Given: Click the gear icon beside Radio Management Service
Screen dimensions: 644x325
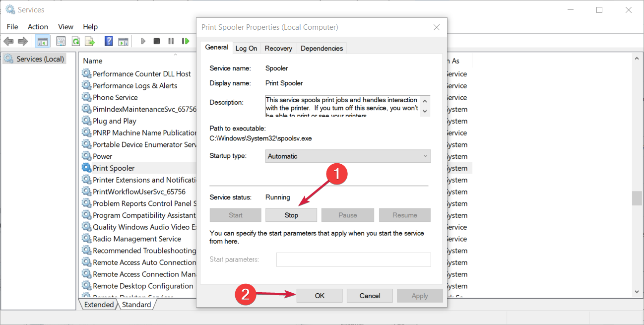Looking at the screenshot, I should point(87,239).
